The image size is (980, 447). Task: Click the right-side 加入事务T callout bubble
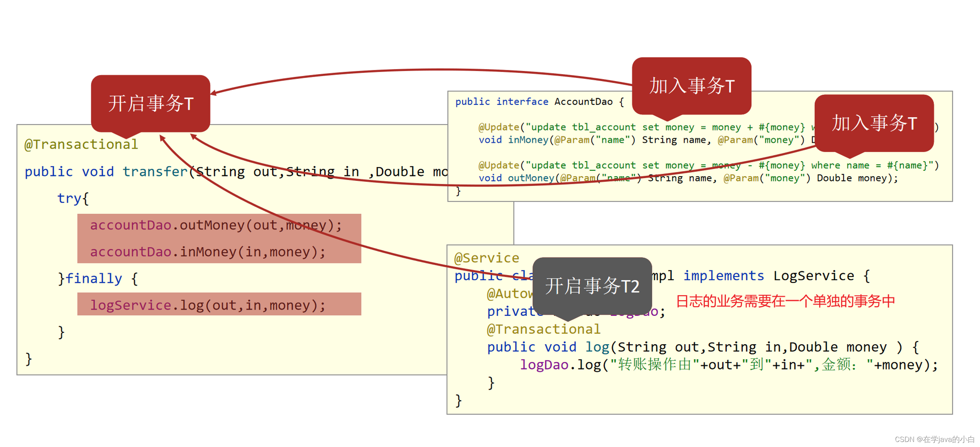pos(874,123)
